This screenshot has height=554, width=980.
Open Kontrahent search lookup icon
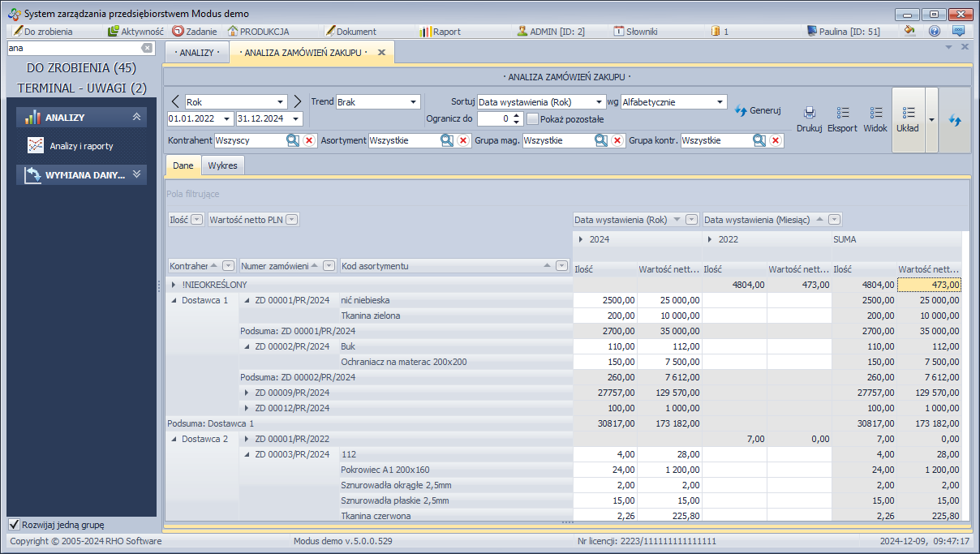[293, 140]
